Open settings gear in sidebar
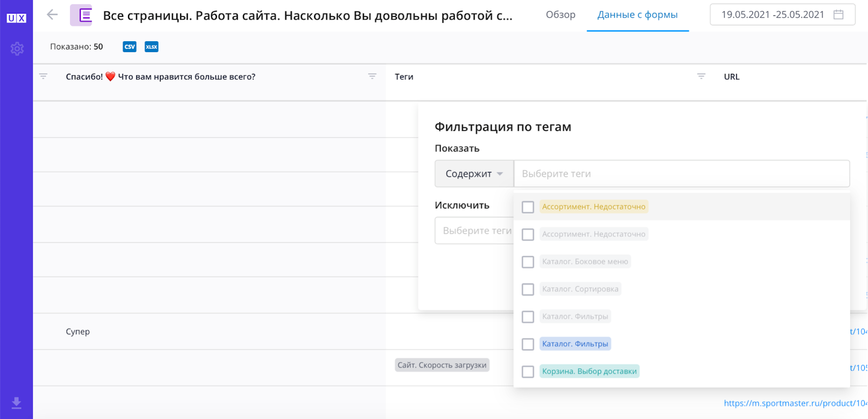 tap(17, 49)
